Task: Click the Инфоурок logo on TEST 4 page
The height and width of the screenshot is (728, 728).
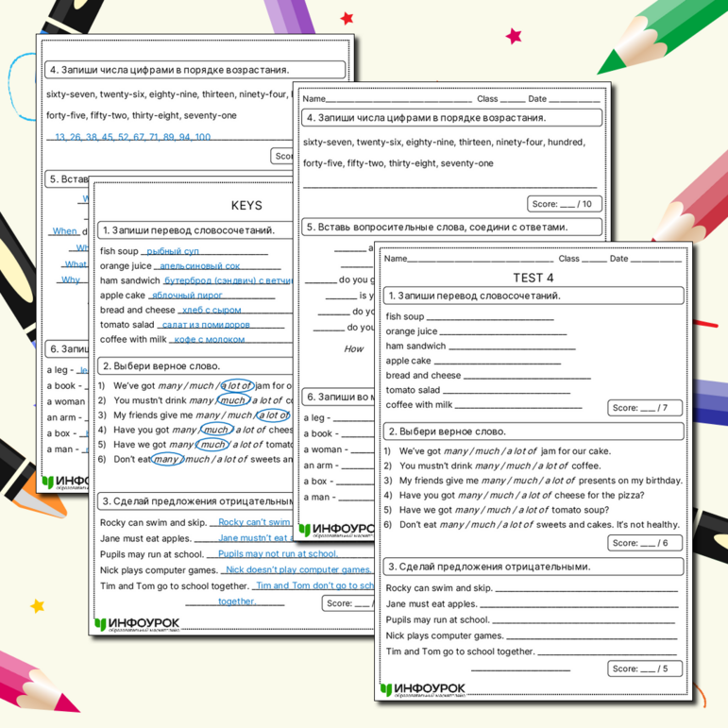Action: (423, 689)
